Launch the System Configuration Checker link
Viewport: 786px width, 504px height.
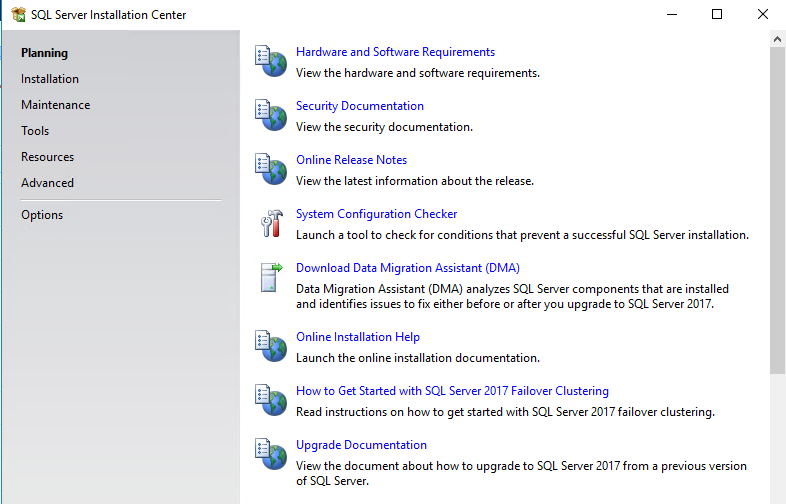click(376, 214)
